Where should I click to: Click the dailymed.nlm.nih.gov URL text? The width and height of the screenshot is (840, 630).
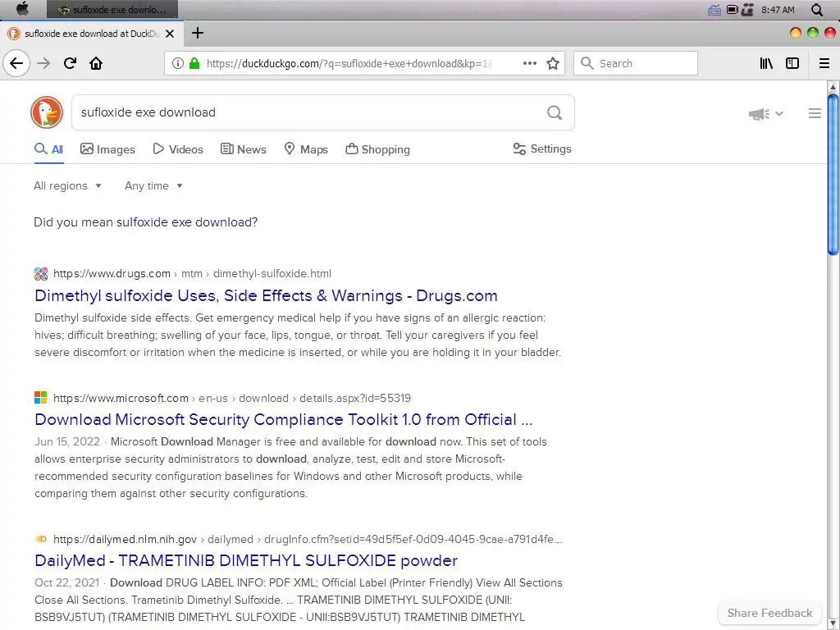click(308, 539)
